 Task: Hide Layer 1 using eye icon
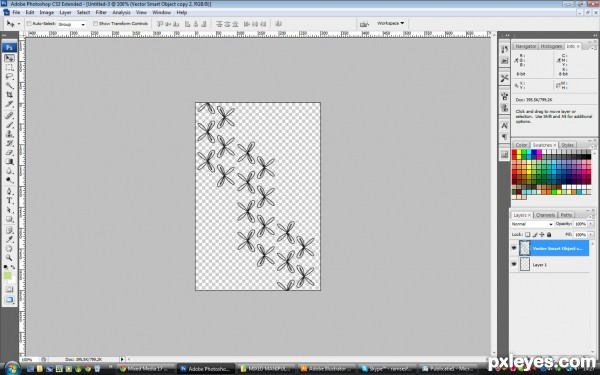[514, 264]
